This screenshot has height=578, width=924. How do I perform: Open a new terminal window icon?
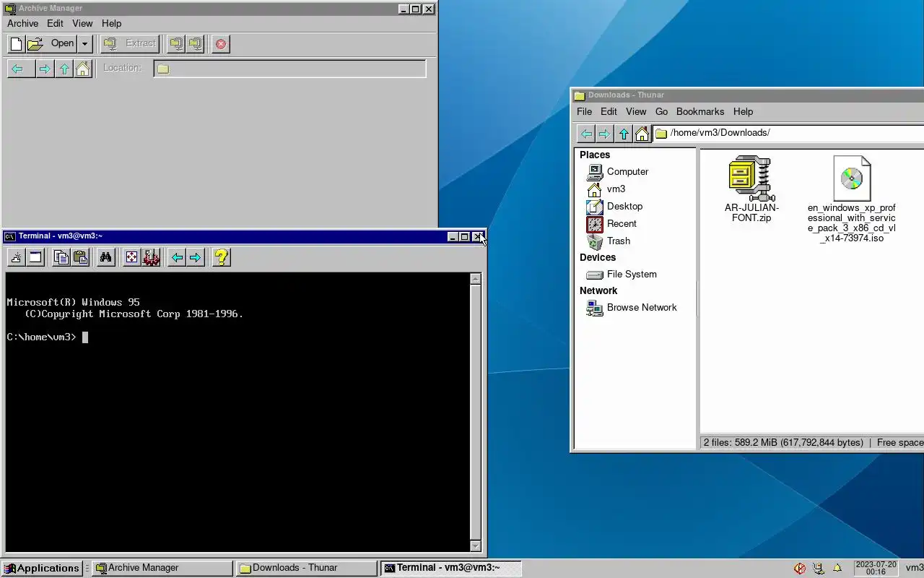35,257
